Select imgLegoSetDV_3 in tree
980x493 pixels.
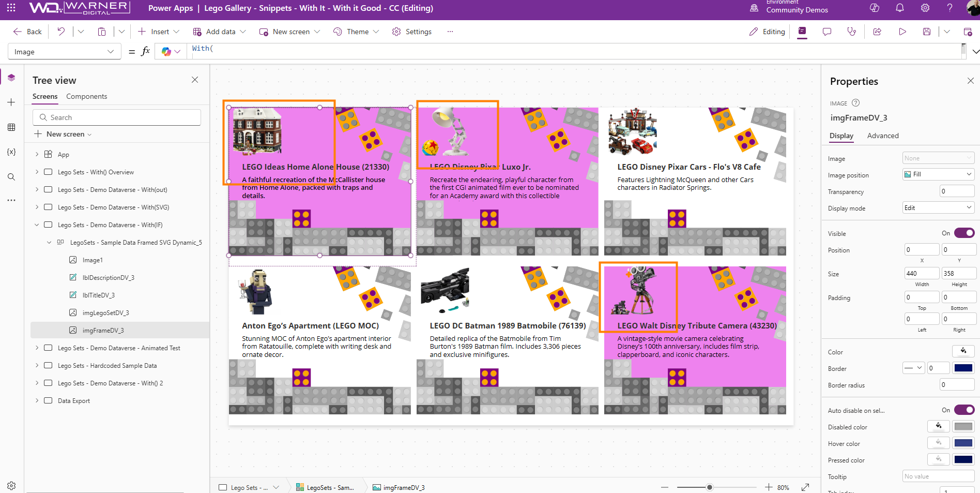pos(105,313)
